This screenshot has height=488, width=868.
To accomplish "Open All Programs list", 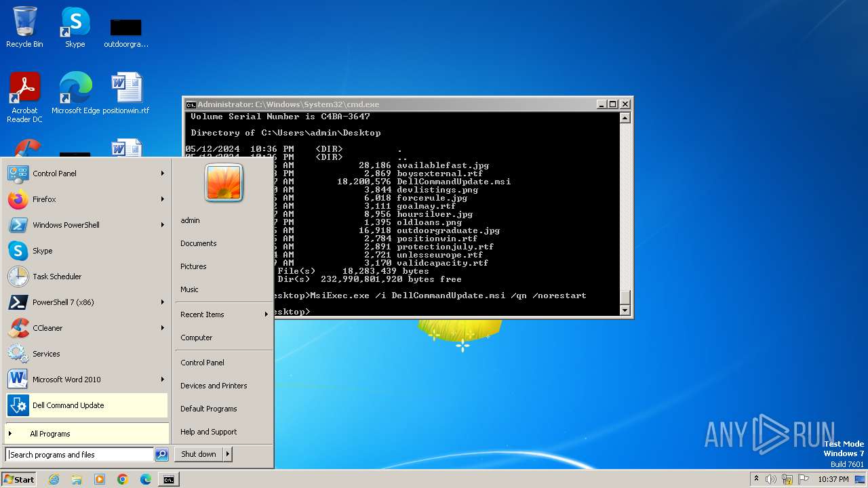I will point(86,434).
